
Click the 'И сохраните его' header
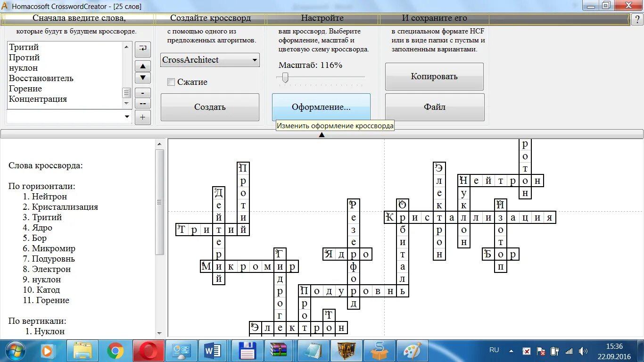click(x=434, y=18)
